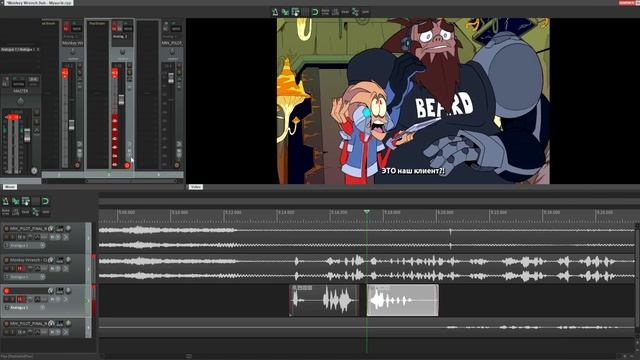Adjust volume knob on third recording track
The height and width of the screenshot is (360, 640).
(69, 291)
